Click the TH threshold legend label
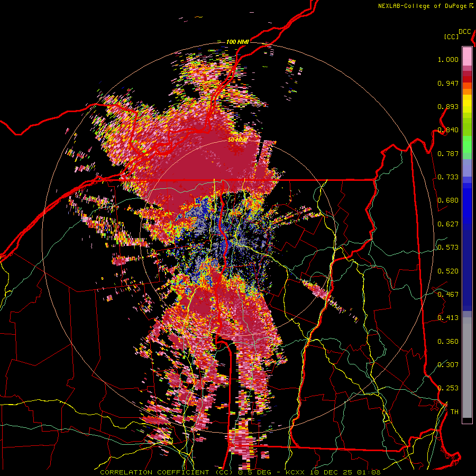The image size is (476, 476). pyautogui.click(x=454, y=412)
